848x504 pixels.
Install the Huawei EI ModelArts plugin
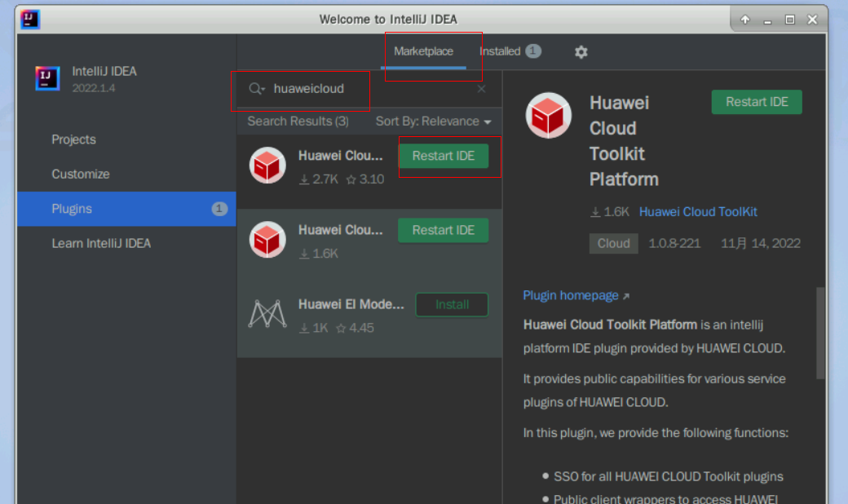[452, 304]
